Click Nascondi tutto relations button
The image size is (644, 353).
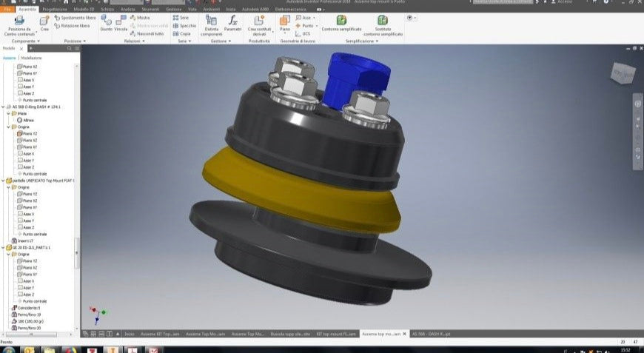tap(147, 33)
